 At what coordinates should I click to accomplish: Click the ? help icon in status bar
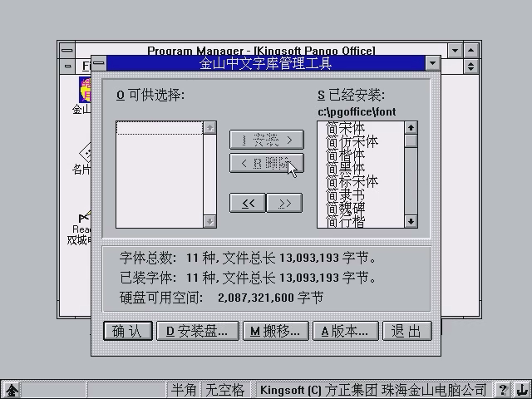(x=504, y=390)
